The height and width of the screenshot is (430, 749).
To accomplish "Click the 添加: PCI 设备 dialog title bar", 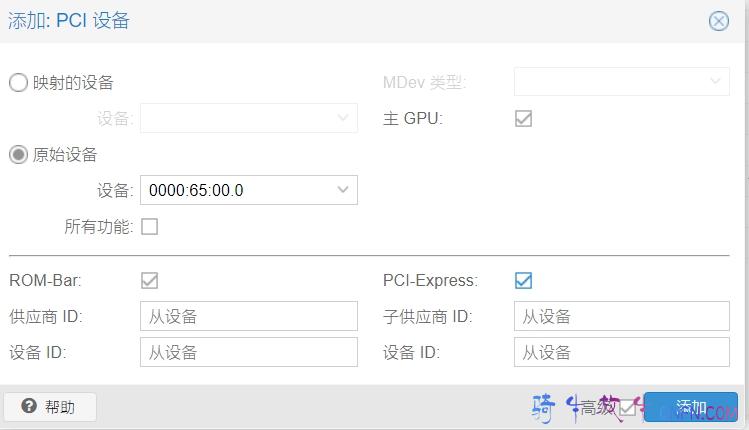I will coord(350,21).
